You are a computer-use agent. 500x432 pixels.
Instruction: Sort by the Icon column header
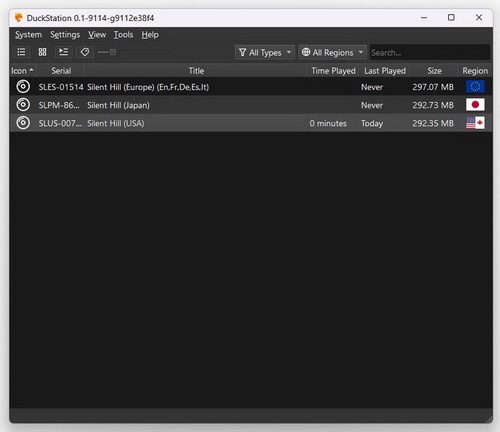22,71
